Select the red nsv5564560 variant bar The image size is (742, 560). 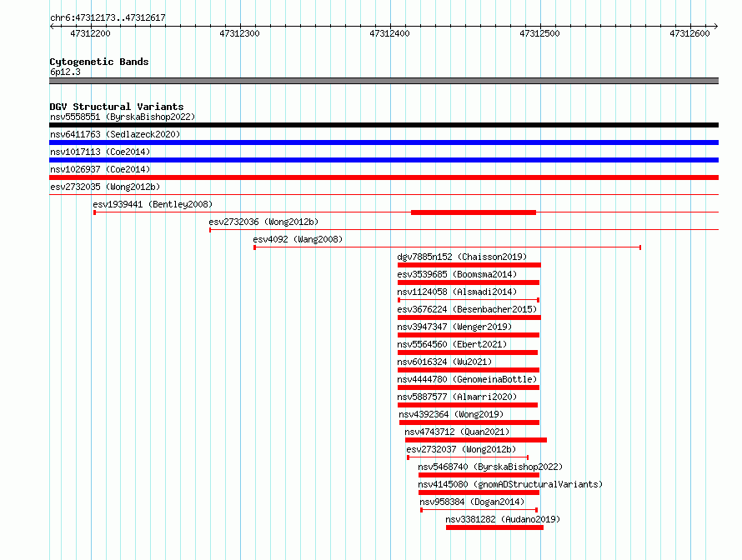(x=468, y=352)
